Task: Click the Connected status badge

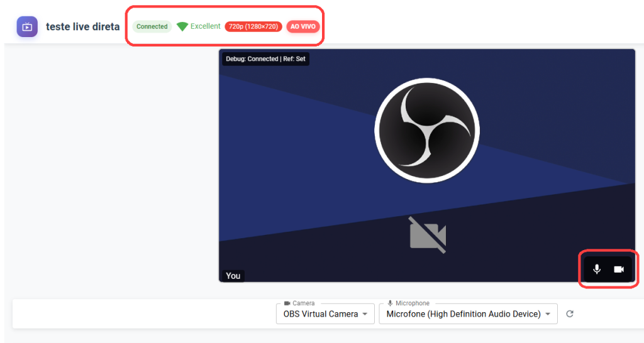Action: point(152,26)
